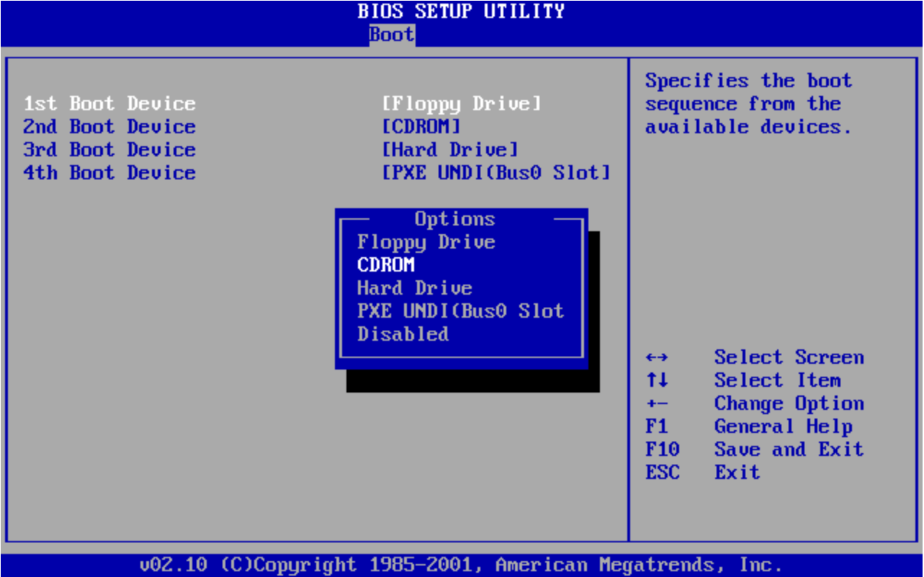
Task: Choose Disabled in Options popup
Action: (x=403, y=334)
